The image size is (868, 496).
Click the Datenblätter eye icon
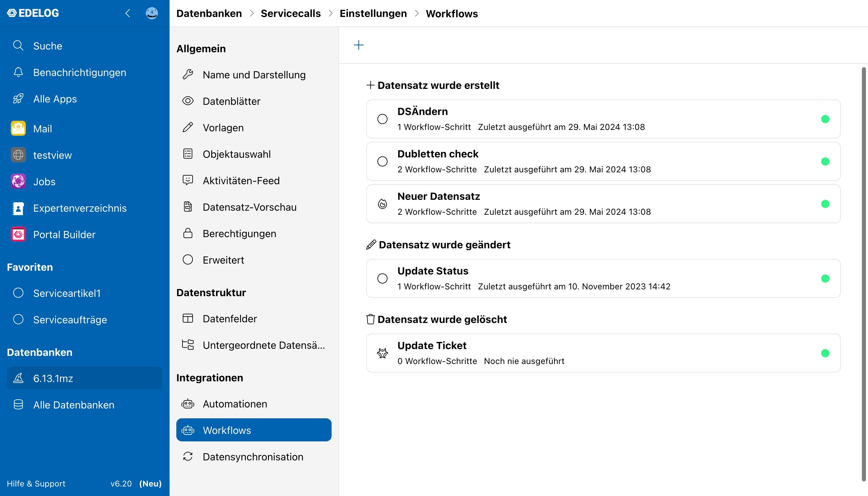point(188,101)
